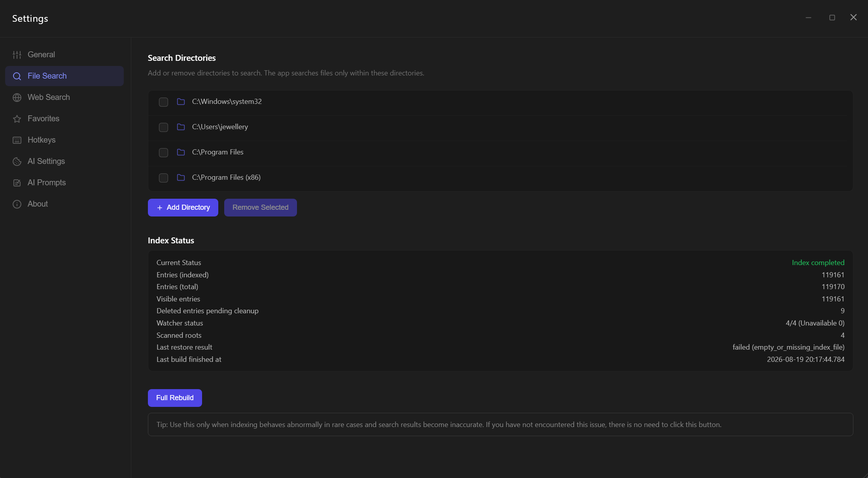The image size is (868, 478).
Task: Click the Watcher status value 4/4 (Unavailable 0)
Action: (x=815, y=323)
